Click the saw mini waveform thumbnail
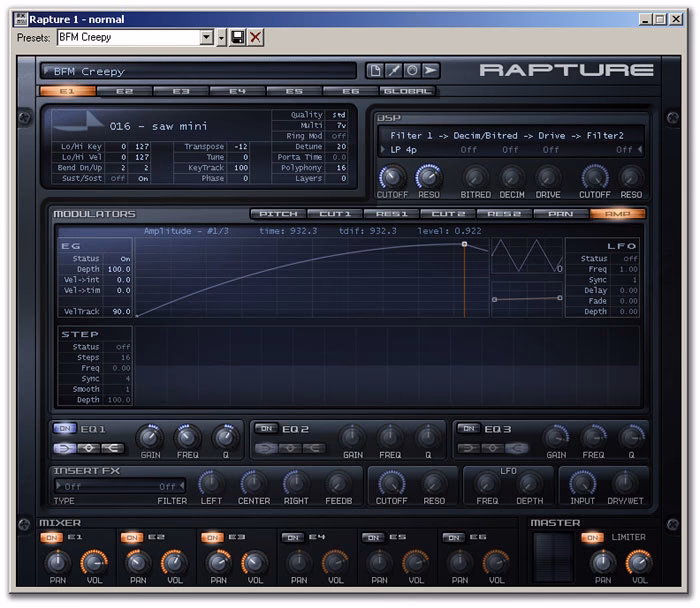 pyautogui.click(x=78, y=121)
